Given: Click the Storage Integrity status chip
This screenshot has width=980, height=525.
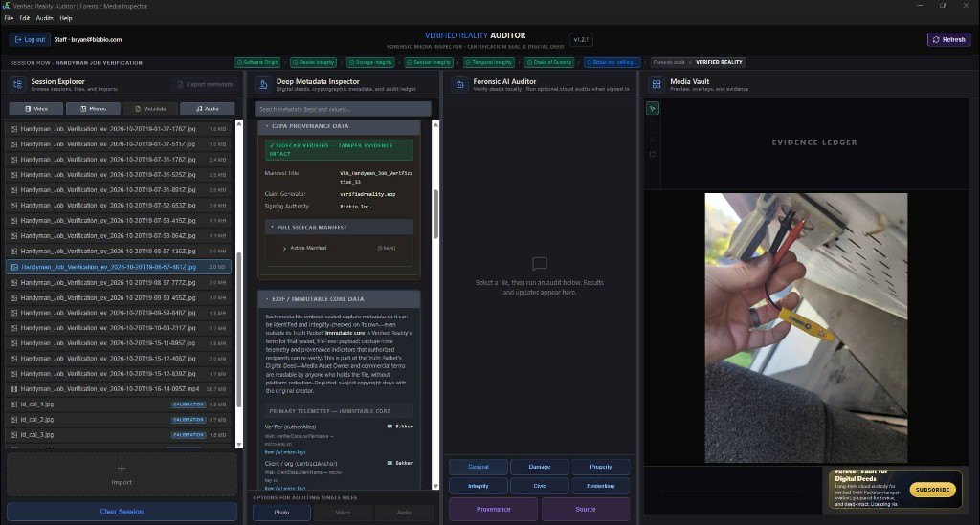Looking at the screenshot, I should 370,62.
